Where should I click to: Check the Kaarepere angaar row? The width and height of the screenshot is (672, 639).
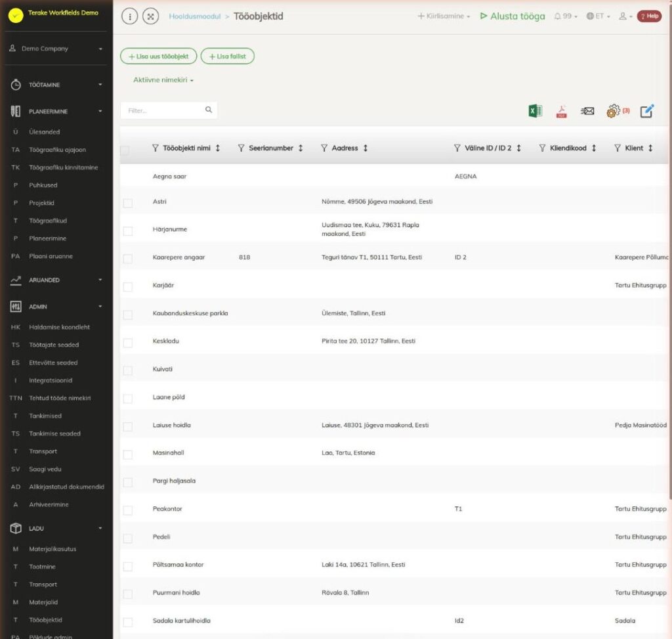[x=128, y=259]
